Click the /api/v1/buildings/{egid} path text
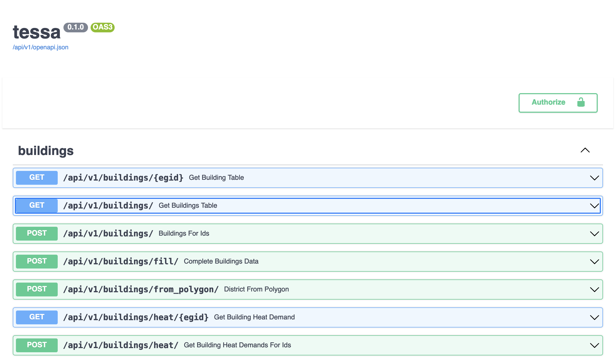Screen dimensions: 616x364 tap(123, 178)
